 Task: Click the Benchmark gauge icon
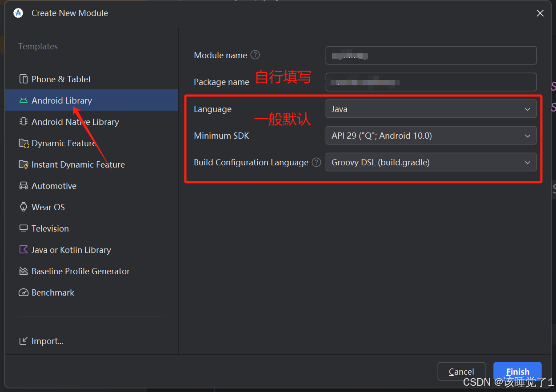click(x=24, y=292)
